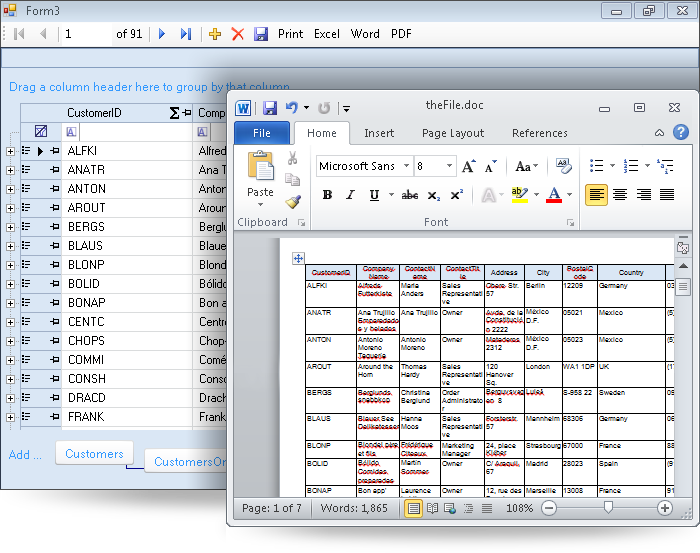Expand the CHOPS customer row
The height and width of the screenshot is (553, 700).
point(10,341)
